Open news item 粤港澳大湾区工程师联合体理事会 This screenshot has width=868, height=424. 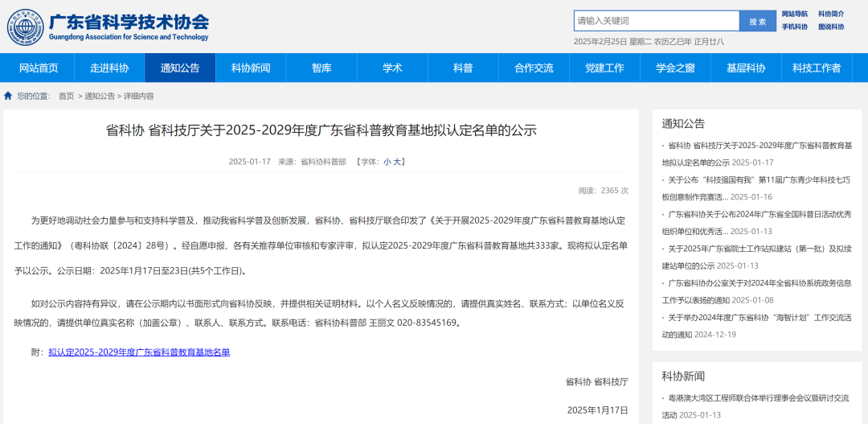(x=757, y=406)
